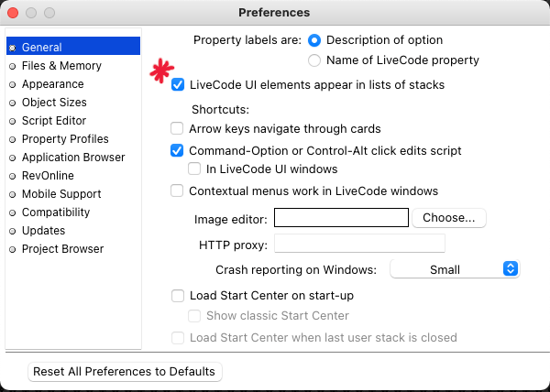
Task: Click Reset All Preferences to Defaults
Action: pos(125,372)
